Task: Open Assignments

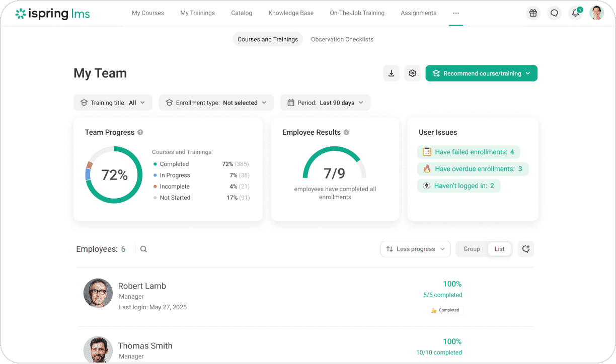Action: click(x=419, y=13)
